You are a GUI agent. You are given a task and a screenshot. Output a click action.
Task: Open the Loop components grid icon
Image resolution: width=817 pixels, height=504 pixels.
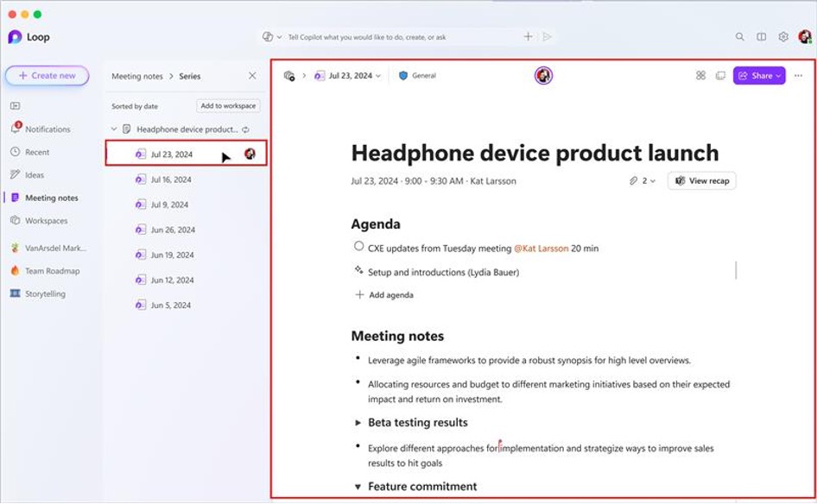(700, 75)
